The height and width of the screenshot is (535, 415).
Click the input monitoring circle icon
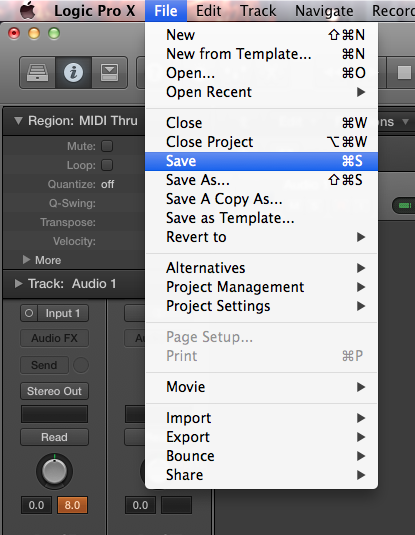[29, 313]
